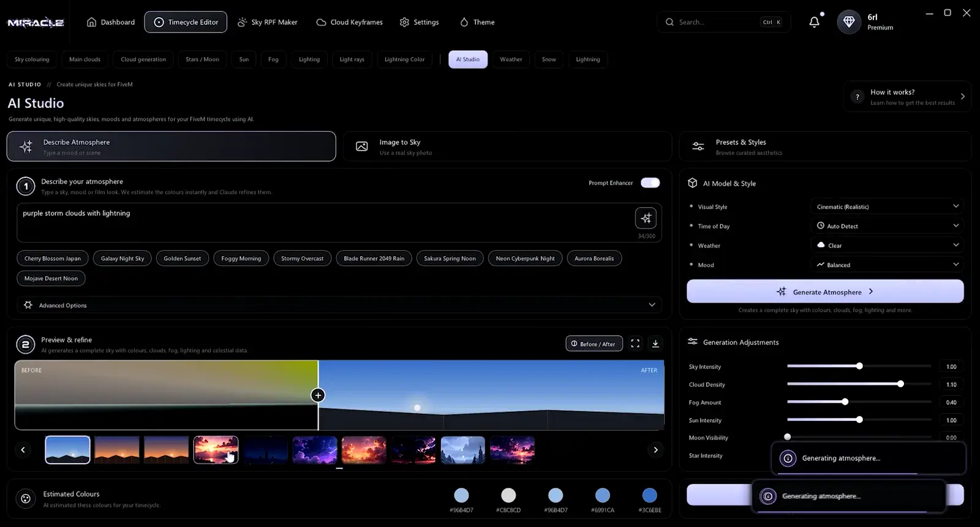Click the Estimated Colours palette icon
The width and height of the screenshot is (980, 527).
coord(26,499)
